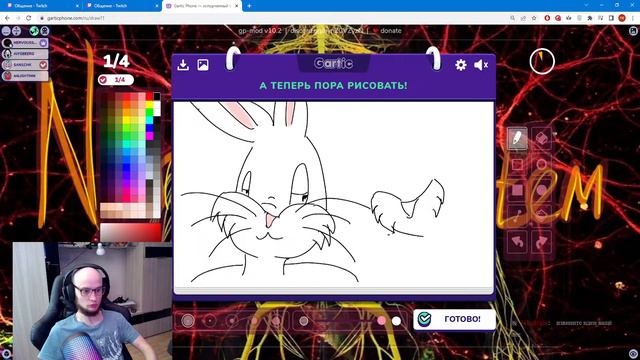
Task: Click the round timer clock
Action: (x=542, y=62)
